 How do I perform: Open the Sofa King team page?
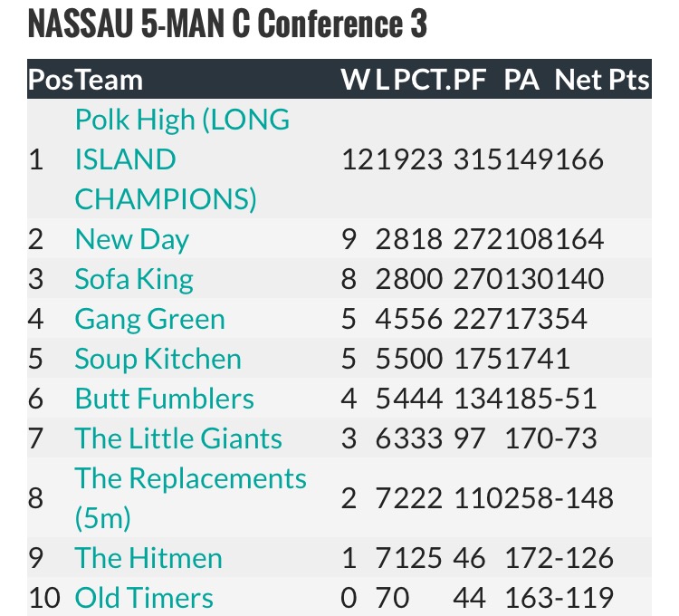click(x=133, y=279)
